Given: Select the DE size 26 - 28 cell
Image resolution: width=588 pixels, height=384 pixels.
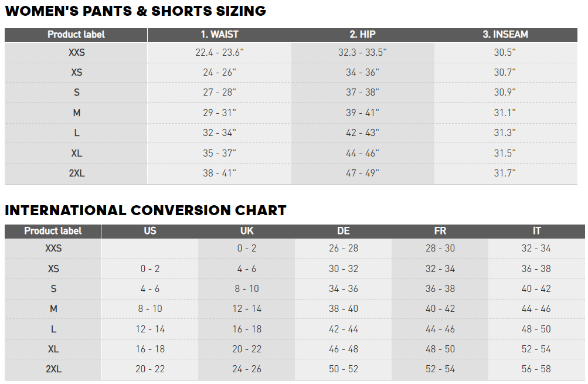Looking at the screenshot, I should (344, 249).
